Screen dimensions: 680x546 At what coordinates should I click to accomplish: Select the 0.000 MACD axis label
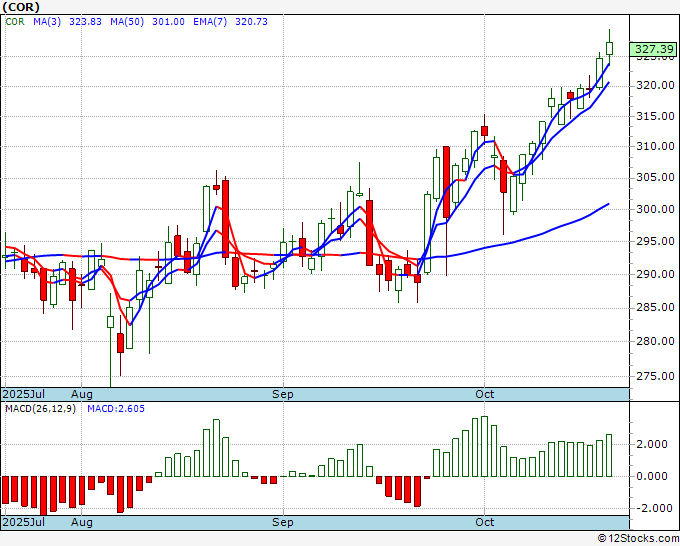coord(654,476)
